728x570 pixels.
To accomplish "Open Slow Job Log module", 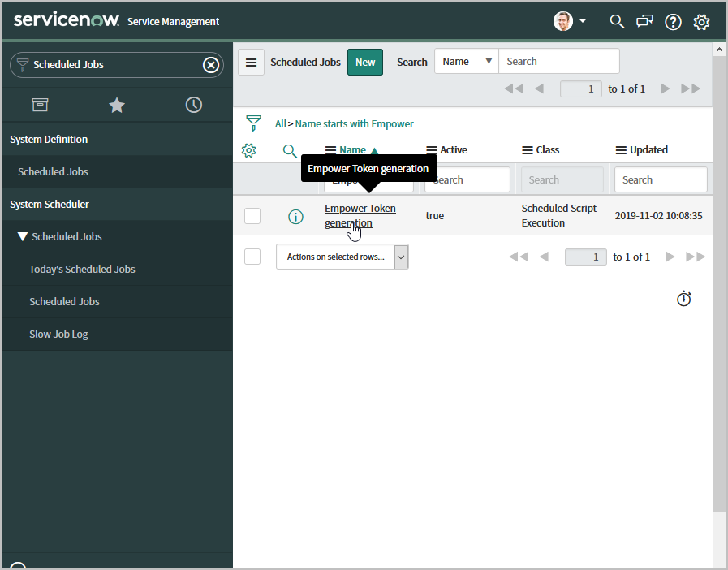I will pyautogui.click(x=58, y=335).
